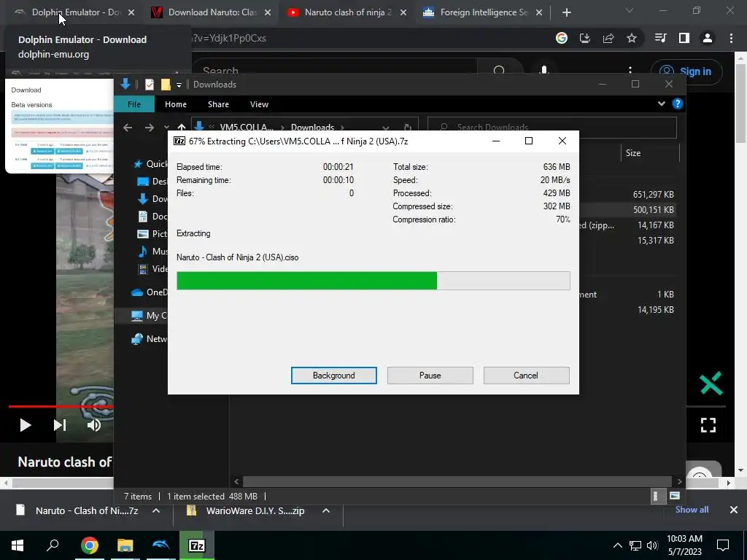Click the Google icon in address bar
747x560 pixels.
coord(562,38)
